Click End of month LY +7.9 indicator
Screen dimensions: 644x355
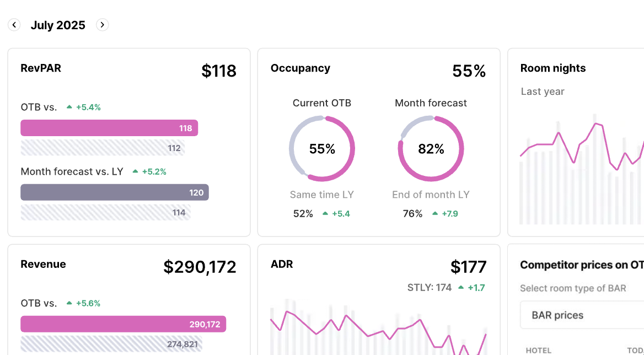445,213
